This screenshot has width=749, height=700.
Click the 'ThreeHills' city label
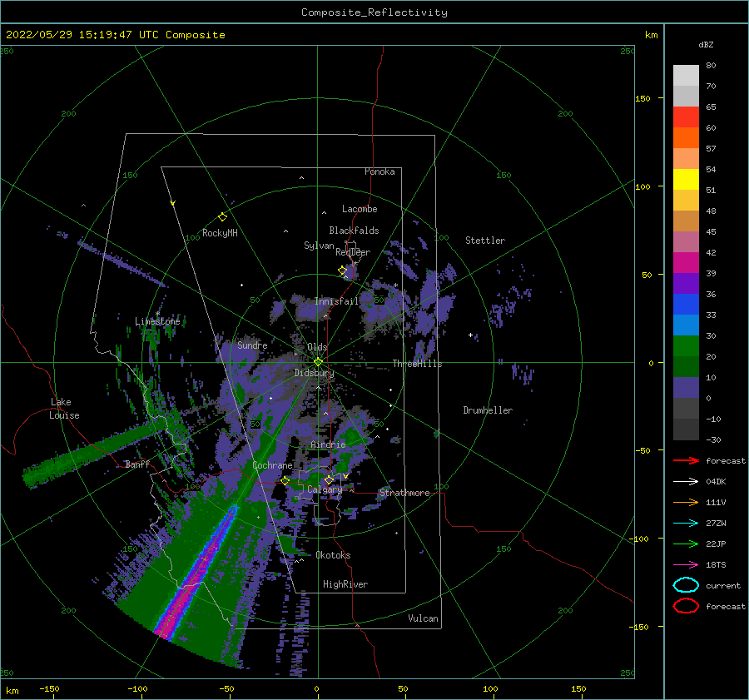coord(418,364)
